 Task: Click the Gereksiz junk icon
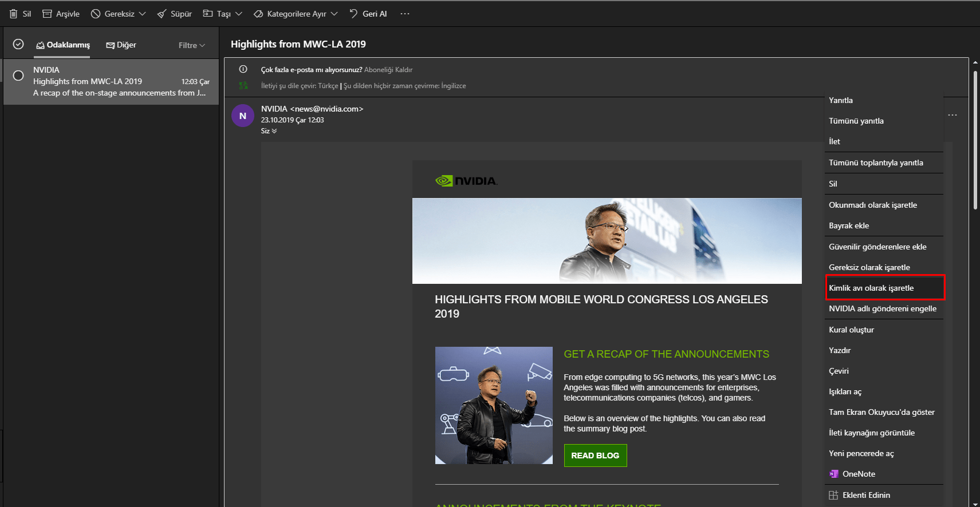click(96, 14)
